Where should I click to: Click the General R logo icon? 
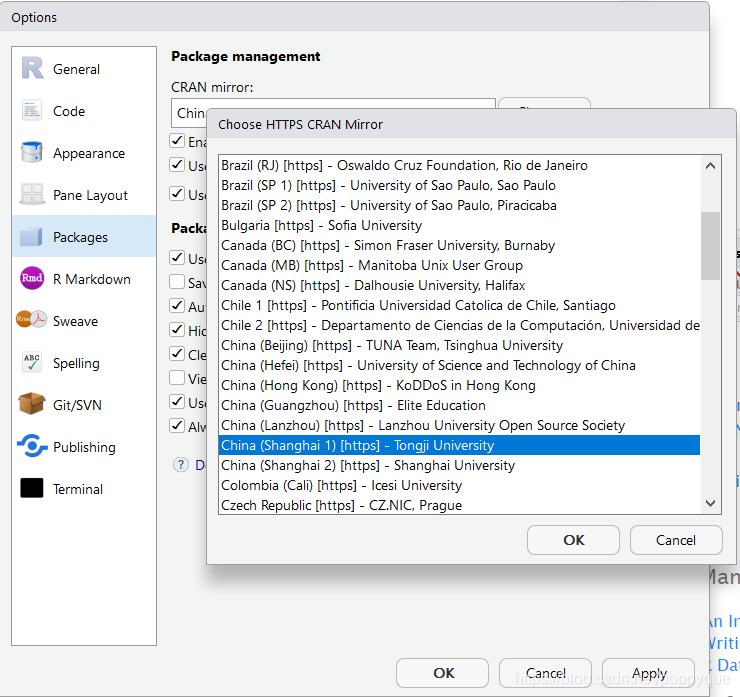(32, 68)
